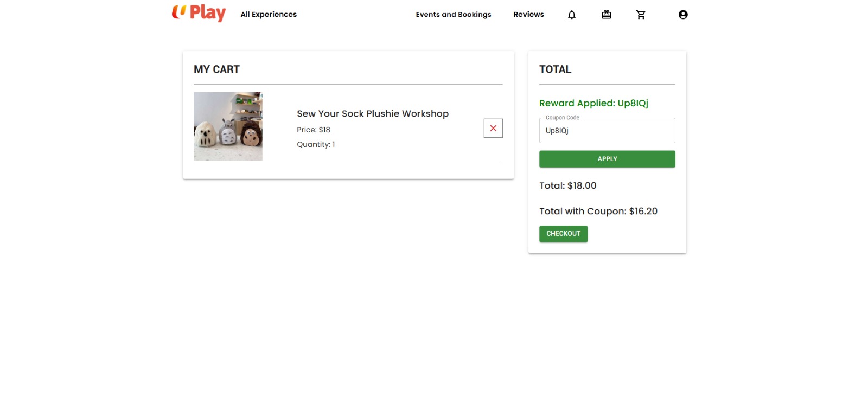Click the UPlay logo
Image resolution: width=868 pixels, height=416 pixels.
(x=199, y=13)
